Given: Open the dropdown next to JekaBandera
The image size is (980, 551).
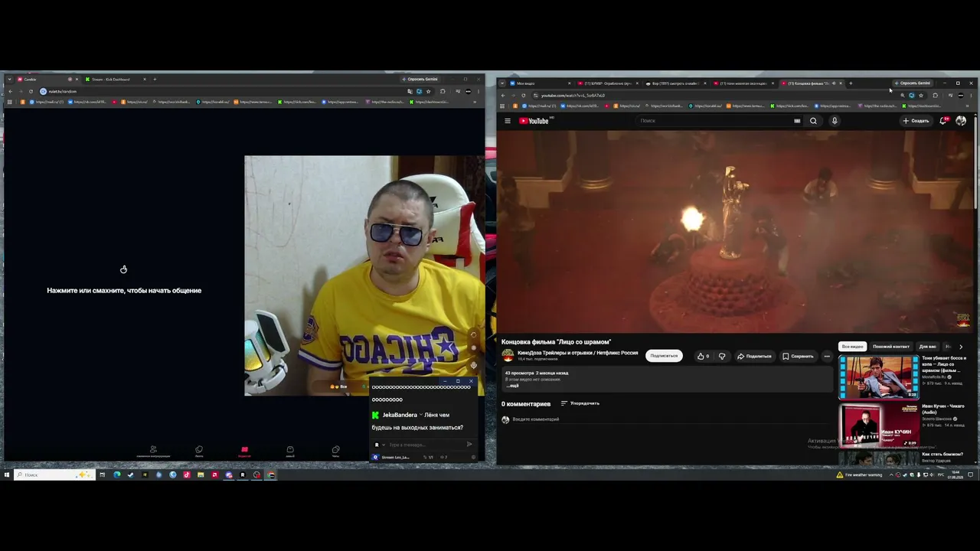Looking at the screenshot, I should [x=421, y=415].
